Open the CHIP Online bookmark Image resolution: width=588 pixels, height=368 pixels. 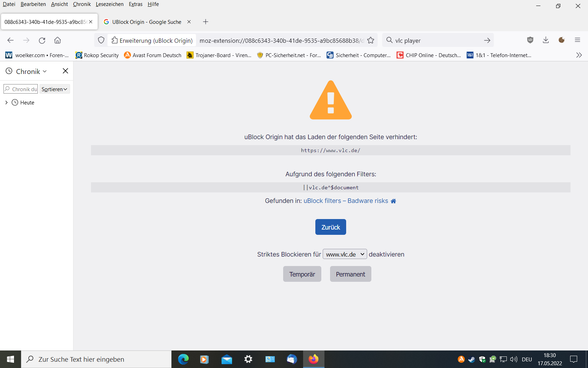point(429,55)
